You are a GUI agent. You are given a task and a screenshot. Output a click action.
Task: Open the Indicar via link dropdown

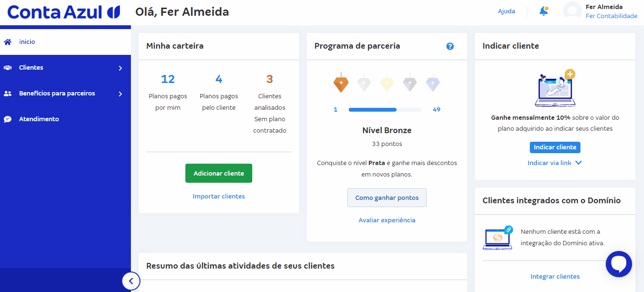(554, 163)
